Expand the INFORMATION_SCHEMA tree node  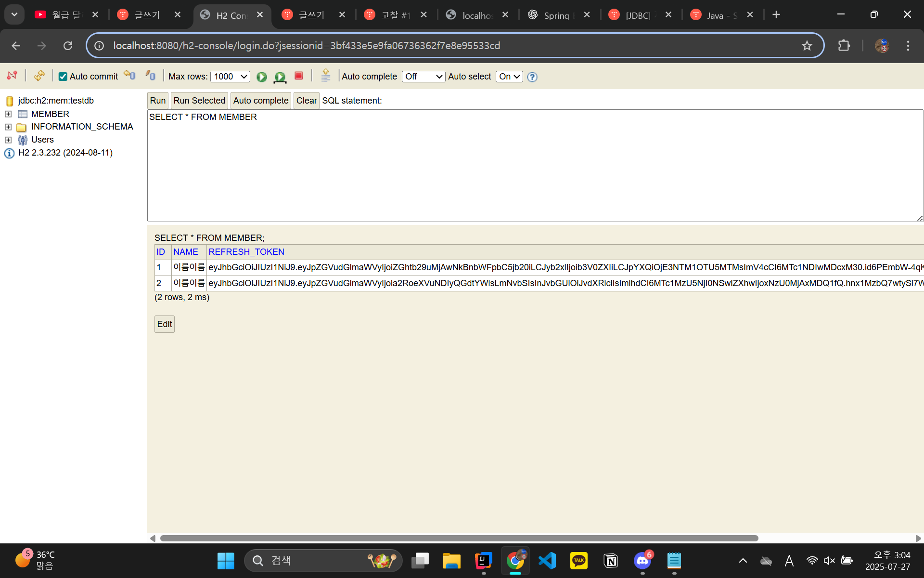point(8,127)
